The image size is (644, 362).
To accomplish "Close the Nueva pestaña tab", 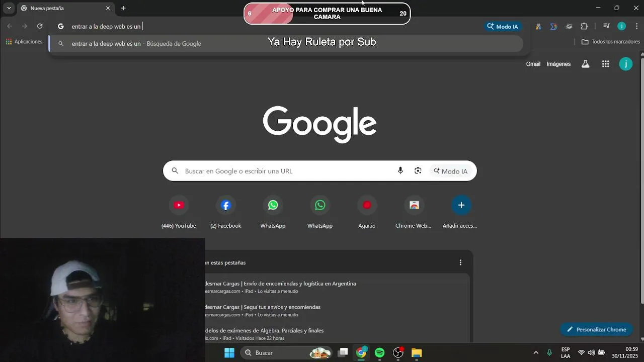I will tap(108, 8).
